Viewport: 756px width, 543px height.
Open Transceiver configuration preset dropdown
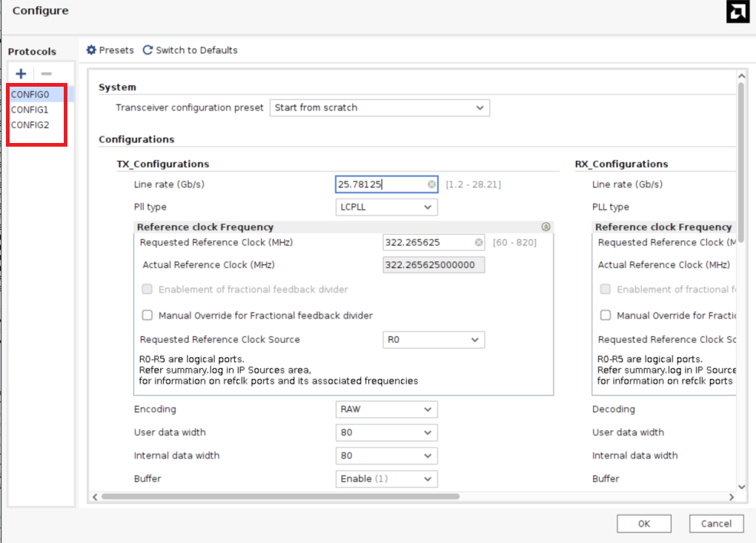coord(379,108)
